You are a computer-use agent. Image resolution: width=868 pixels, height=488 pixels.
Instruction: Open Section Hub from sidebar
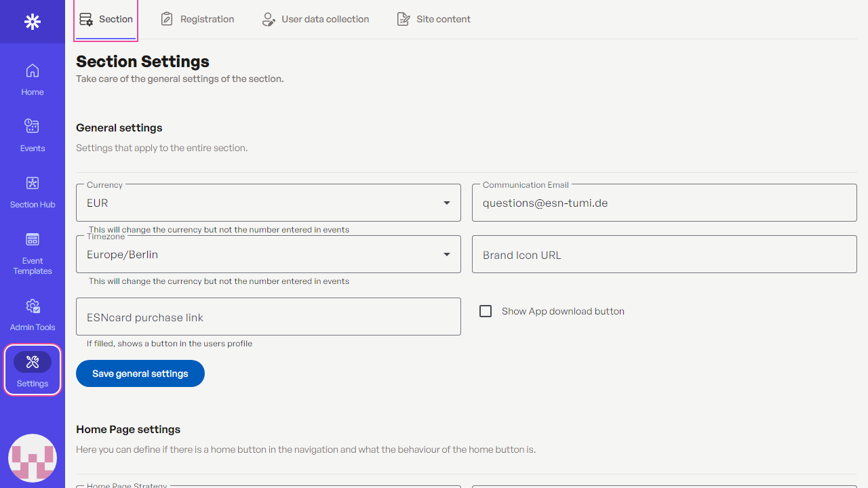click(32, 191)
